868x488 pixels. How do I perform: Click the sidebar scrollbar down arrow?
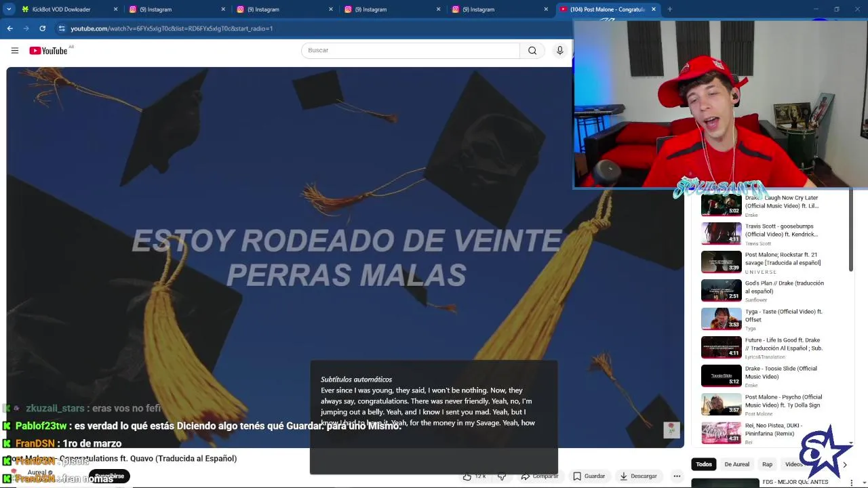tap(851, 443)
